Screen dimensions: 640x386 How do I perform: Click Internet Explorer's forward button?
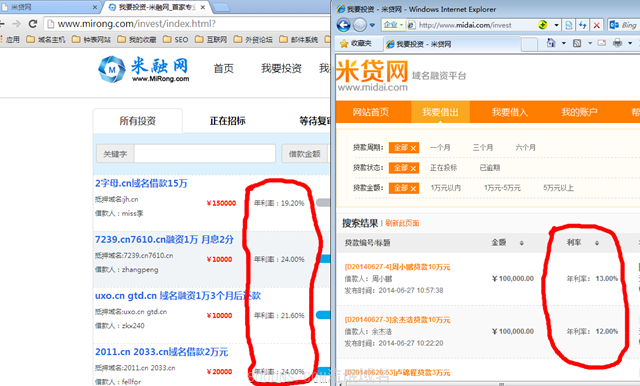(360, 25)
